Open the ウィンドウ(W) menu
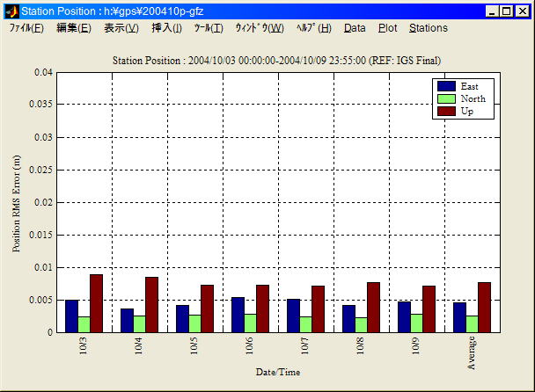535x392 pixels. pos(259,28)
